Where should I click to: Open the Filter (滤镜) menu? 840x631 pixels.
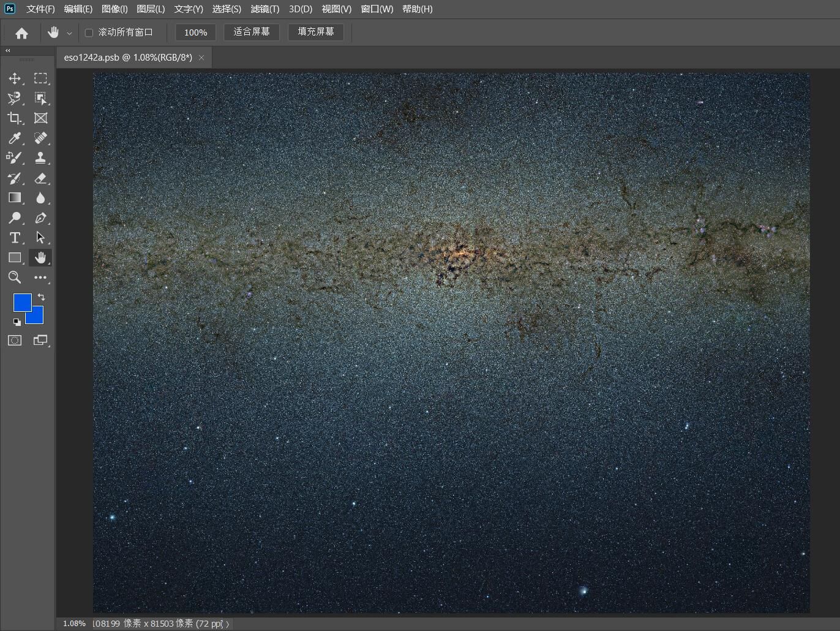click(264, 9)
